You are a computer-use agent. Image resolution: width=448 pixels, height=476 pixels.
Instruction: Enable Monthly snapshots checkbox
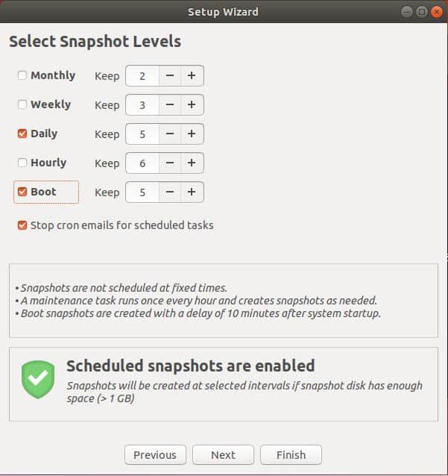point(22,75)
